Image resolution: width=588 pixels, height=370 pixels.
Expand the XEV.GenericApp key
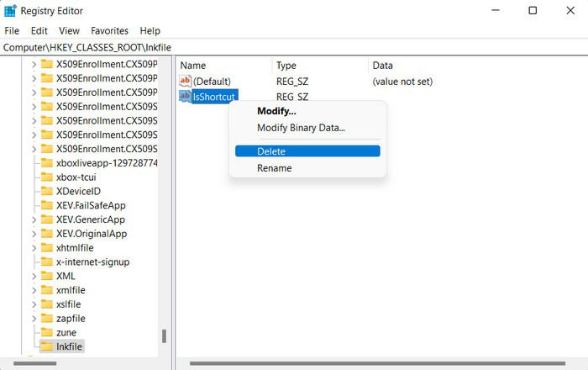click(x=34, y=219)
